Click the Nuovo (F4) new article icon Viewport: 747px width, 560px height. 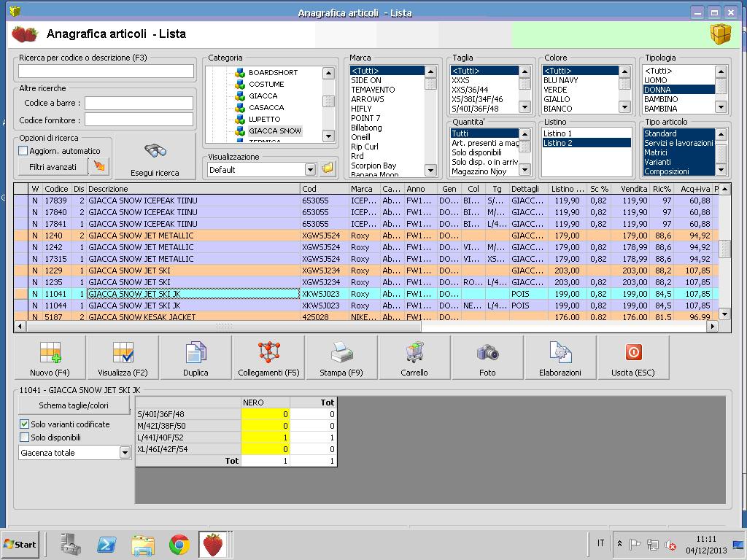point(50,354)
